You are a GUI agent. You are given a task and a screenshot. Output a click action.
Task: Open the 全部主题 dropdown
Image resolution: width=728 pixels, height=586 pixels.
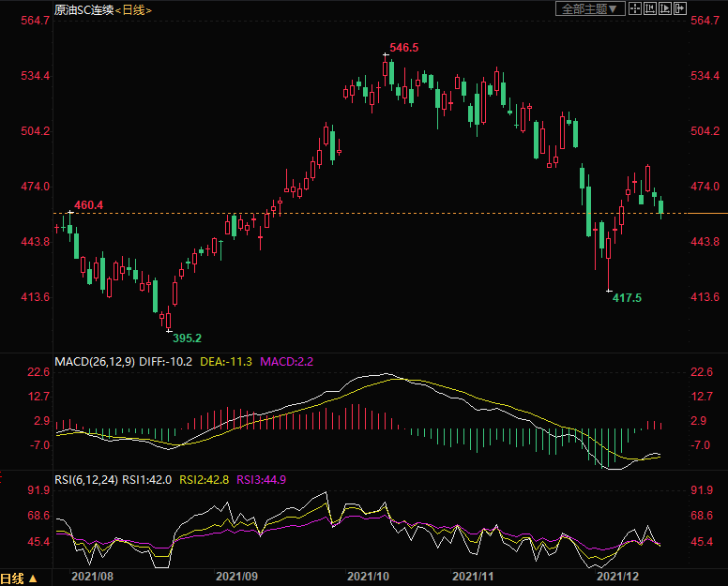[x=590, y=8]
